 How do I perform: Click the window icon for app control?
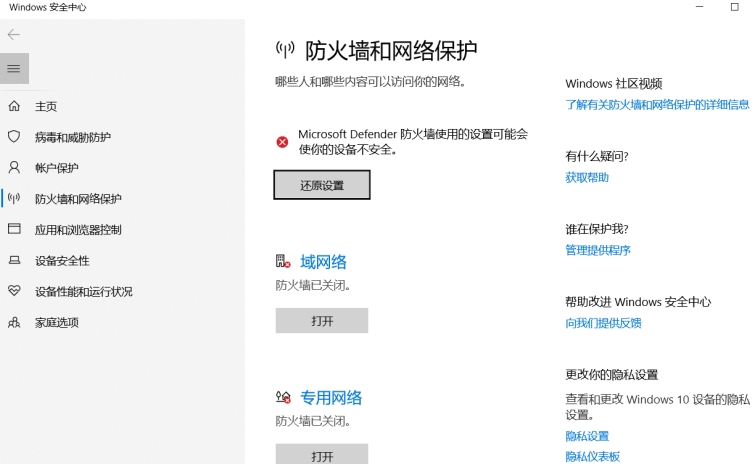14,229
